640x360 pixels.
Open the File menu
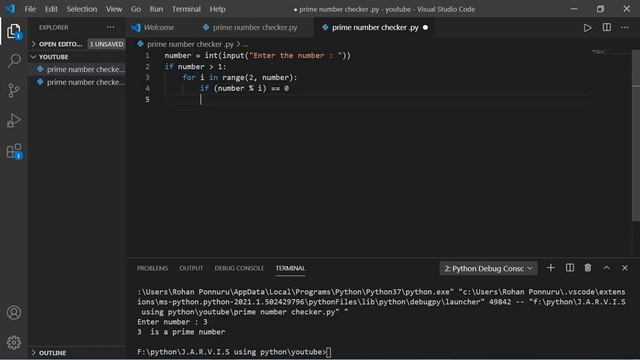(30, 9)
